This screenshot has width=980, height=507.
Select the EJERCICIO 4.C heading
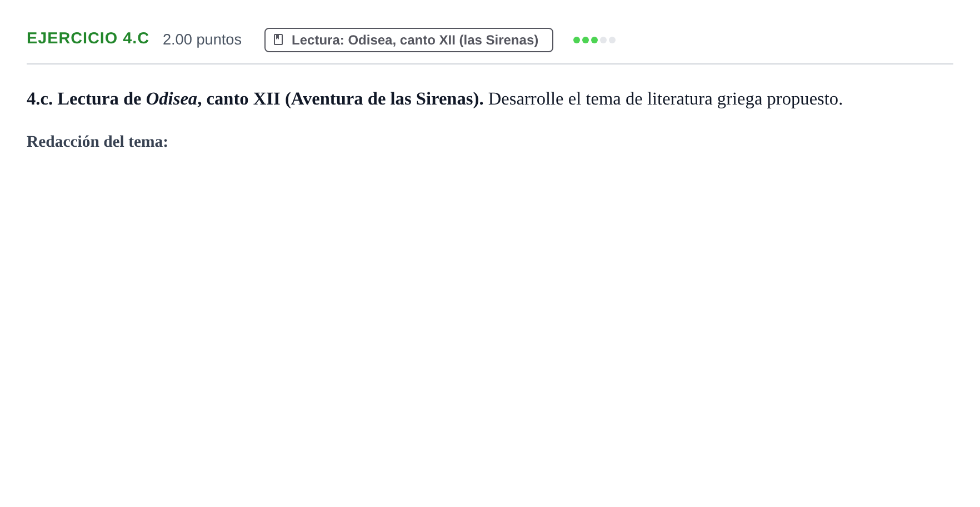(x=88, y=38)
